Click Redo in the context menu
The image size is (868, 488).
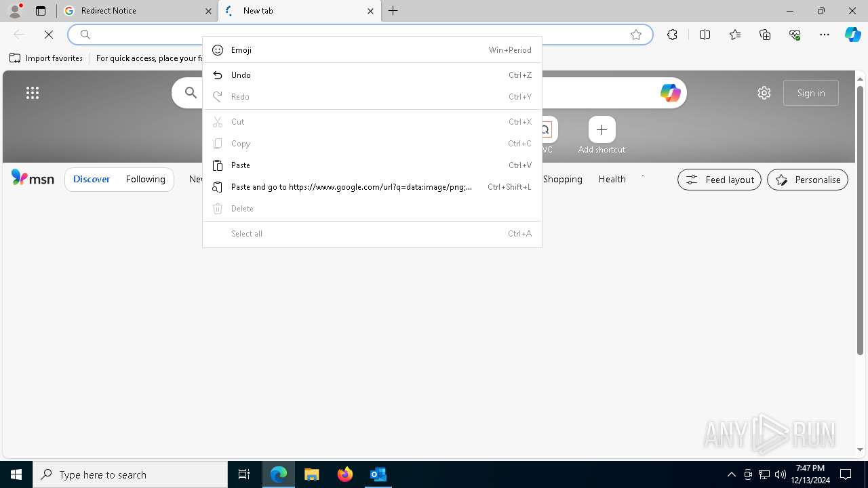372,97
